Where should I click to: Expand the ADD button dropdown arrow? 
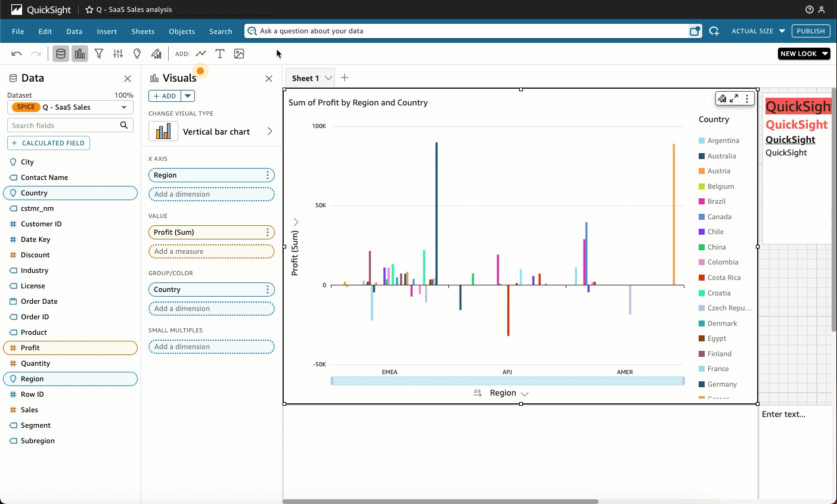[188, 96]
